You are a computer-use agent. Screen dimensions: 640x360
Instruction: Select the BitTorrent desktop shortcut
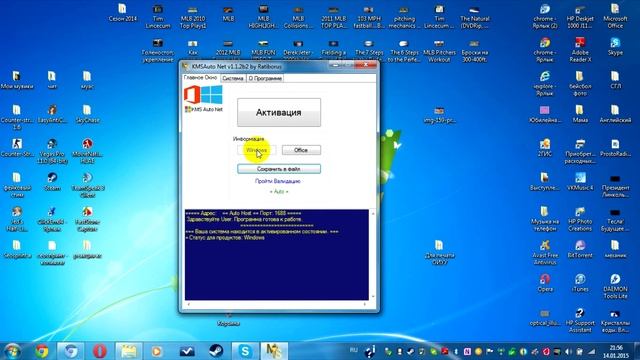click(580, 249)
